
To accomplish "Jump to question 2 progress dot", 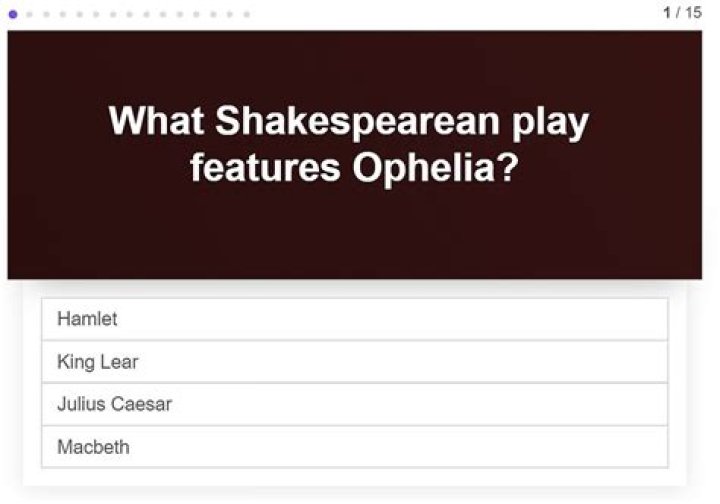I will 30,14.
